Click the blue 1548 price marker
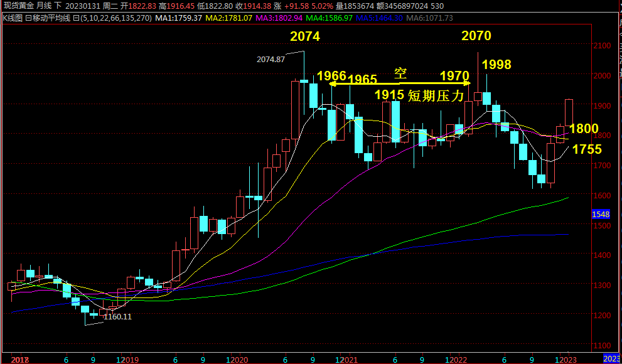 601,215
